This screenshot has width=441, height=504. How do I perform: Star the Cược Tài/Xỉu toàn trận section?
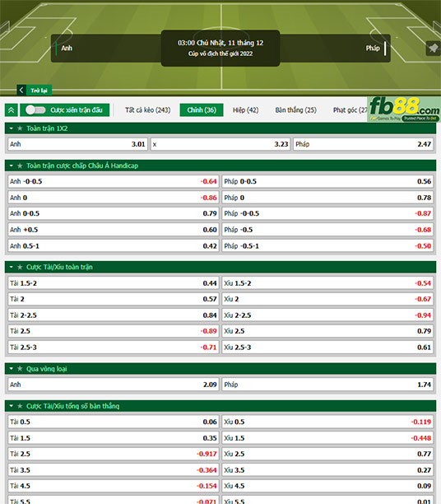coord(20,267)
